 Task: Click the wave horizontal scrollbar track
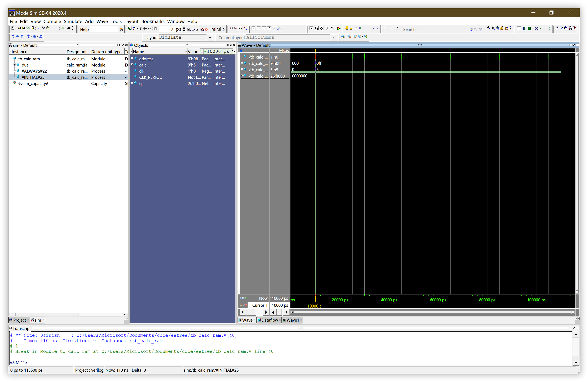click(x=432, y=312)
